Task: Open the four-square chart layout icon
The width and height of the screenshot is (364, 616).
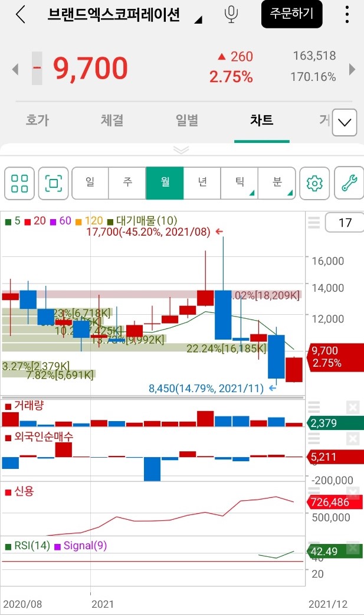Action: click(19, 184)
